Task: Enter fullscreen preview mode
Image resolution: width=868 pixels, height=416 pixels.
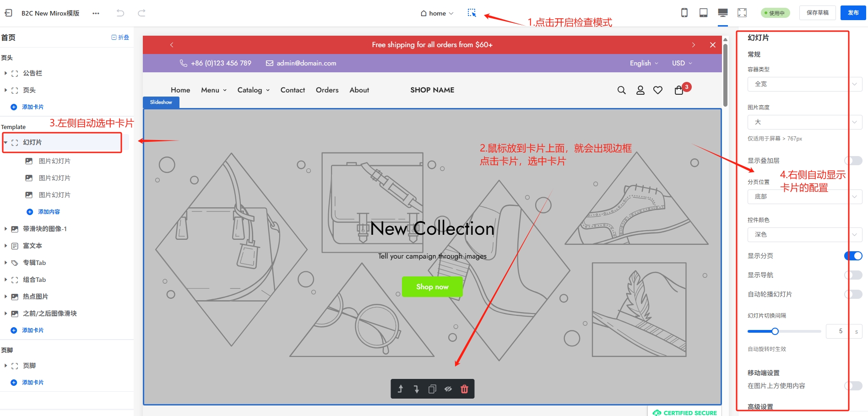Action: 742,13
